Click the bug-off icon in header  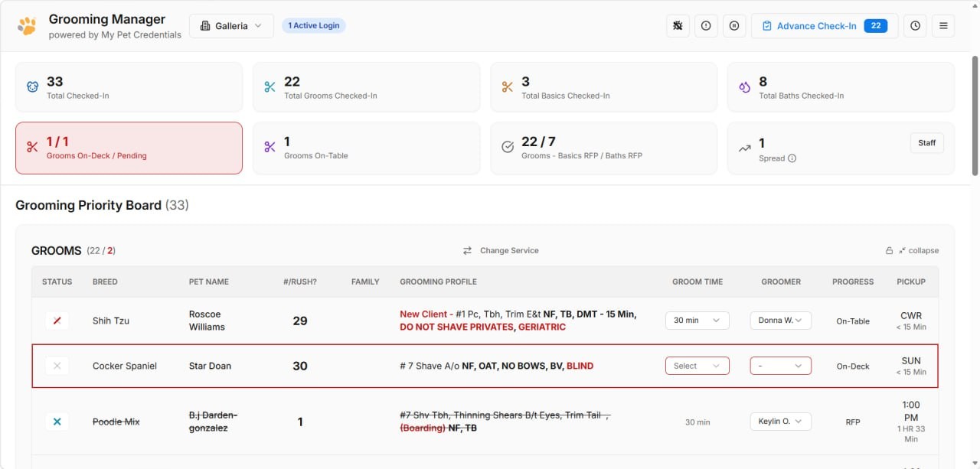678,25
